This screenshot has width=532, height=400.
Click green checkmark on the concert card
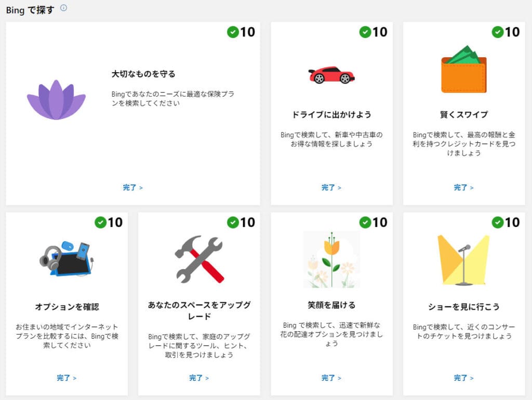click(x=498, y=222)
